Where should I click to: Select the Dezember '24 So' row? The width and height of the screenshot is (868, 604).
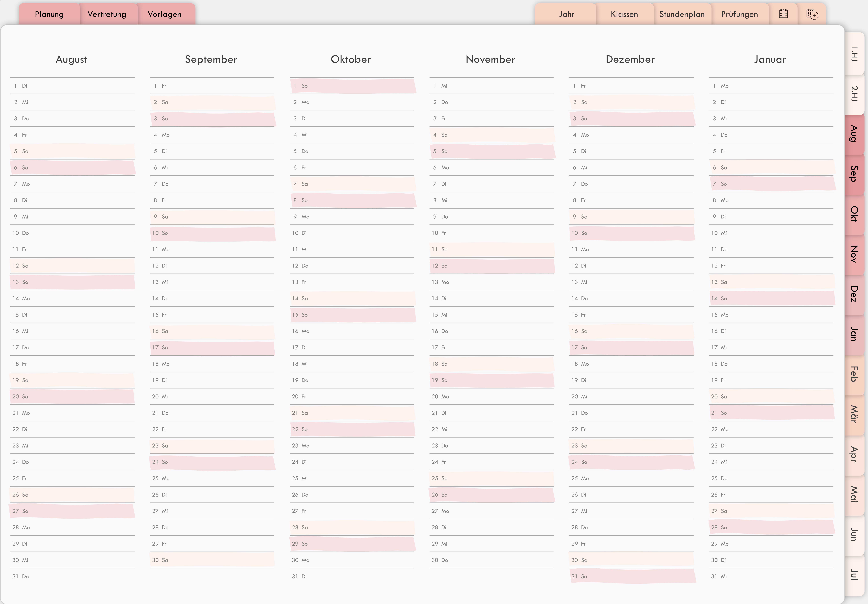631,462
